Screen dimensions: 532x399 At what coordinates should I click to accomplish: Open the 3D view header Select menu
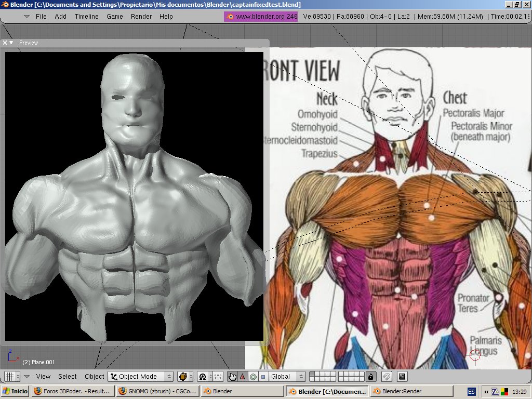click(67, 377)
